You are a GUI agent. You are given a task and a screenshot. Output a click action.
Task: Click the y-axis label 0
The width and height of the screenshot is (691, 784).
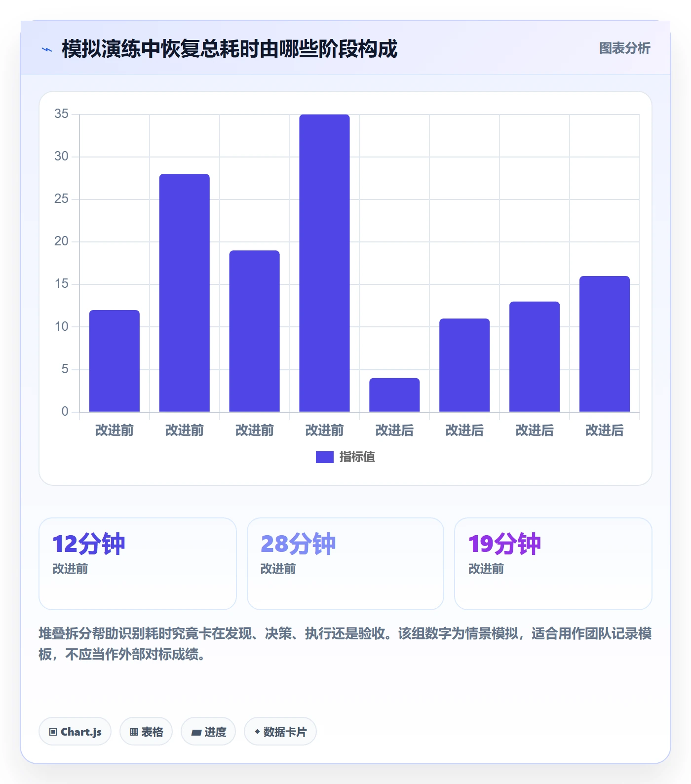65,412
